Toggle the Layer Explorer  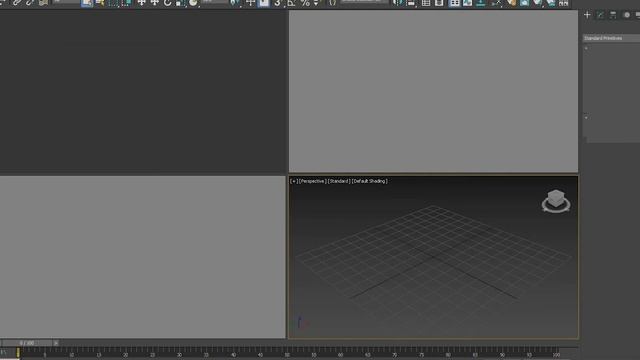[x=439, y=3]
